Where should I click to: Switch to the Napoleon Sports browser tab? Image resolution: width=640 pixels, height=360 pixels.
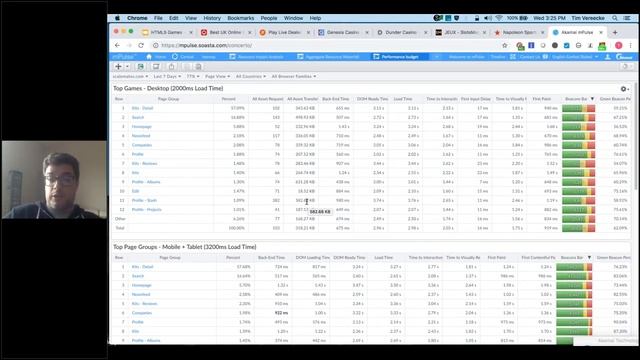click(x=518, y=32)
